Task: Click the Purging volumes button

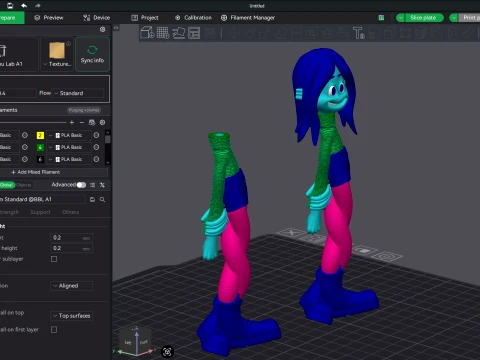Action: click(x=84, y=110)
